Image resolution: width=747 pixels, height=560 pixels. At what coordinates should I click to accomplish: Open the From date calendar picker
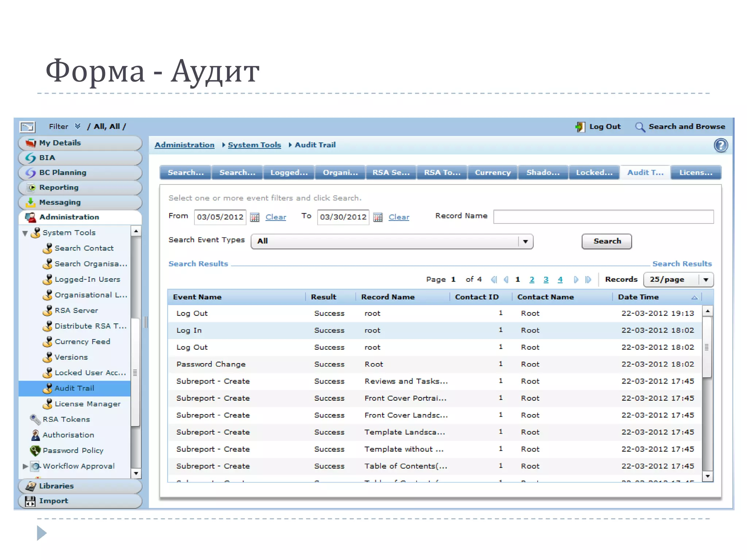tap(255, 217)
